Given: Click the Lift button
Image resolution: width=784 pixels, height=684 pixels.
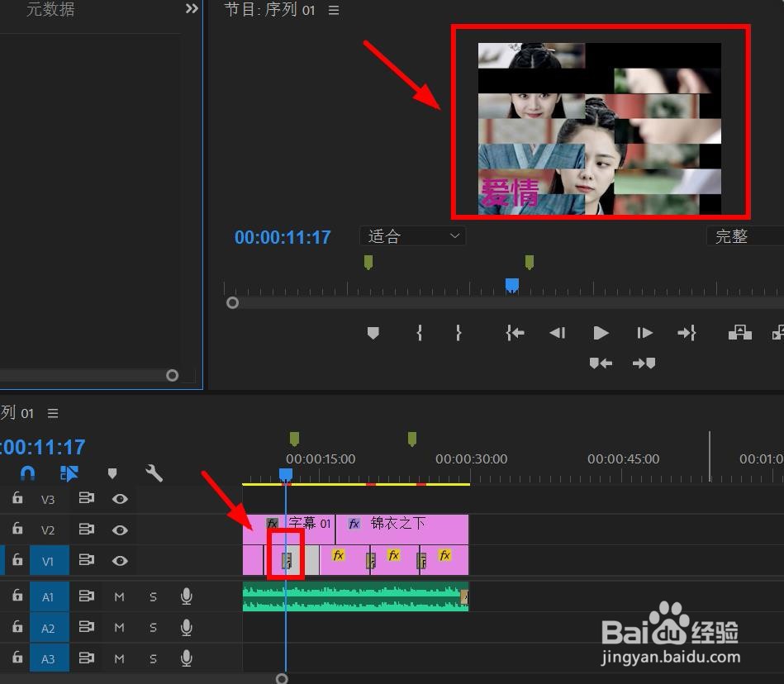Looking at the screenshot, I should point(740,332).
